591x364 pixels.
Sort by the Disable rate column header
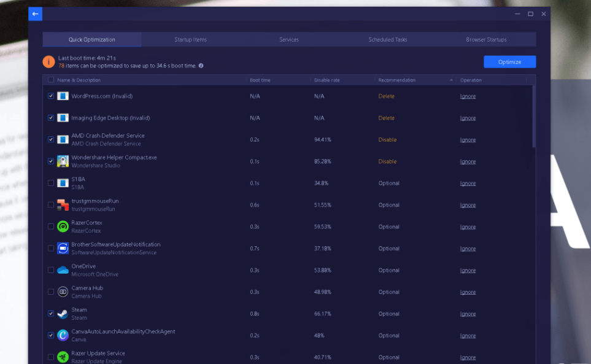[326, 80]
